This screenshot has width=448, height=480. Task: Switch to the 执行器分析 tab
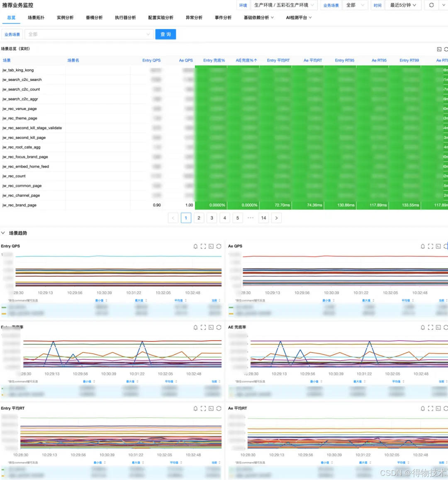125,18
